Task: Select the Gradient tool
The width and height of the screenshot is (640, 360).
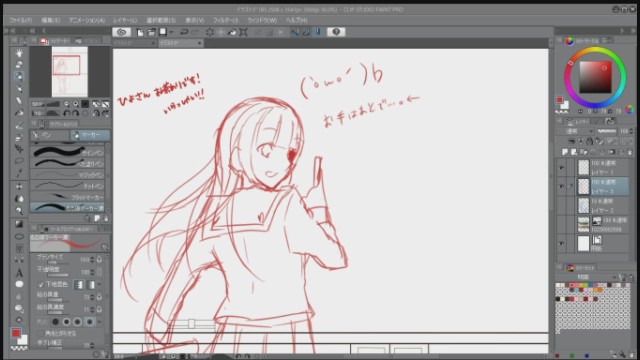Action: click(x=19, y=224)
